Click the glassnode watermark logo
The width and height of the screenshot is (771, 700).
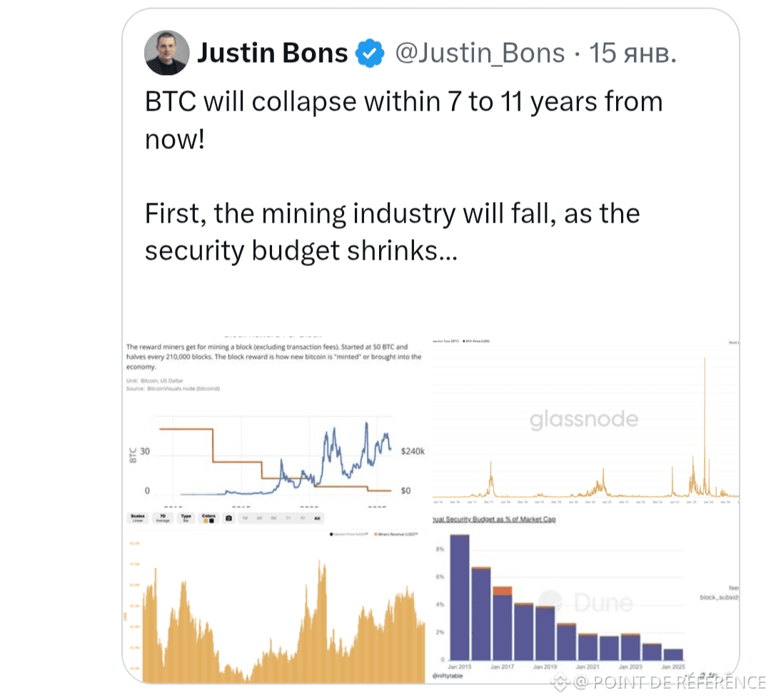584,420
